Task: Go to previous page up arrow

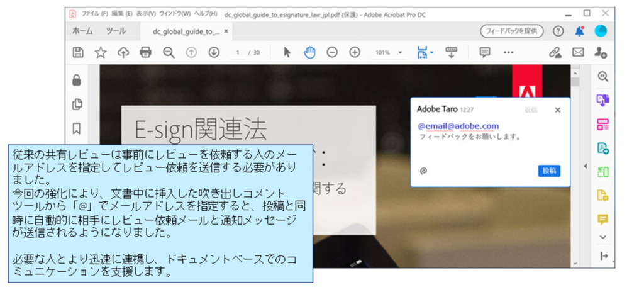Action: click(x=191, y=52)
